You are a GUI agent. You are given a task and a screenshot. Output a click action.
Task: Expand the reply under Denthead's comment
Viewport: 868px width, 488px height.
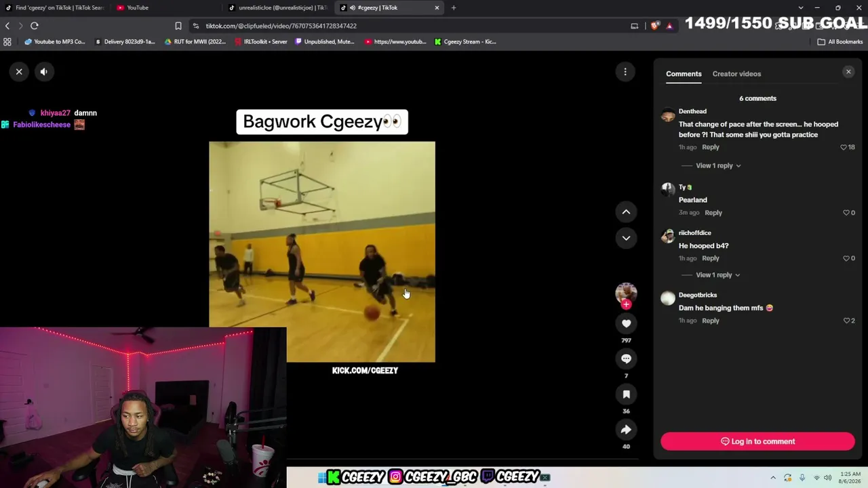[718, 165]
